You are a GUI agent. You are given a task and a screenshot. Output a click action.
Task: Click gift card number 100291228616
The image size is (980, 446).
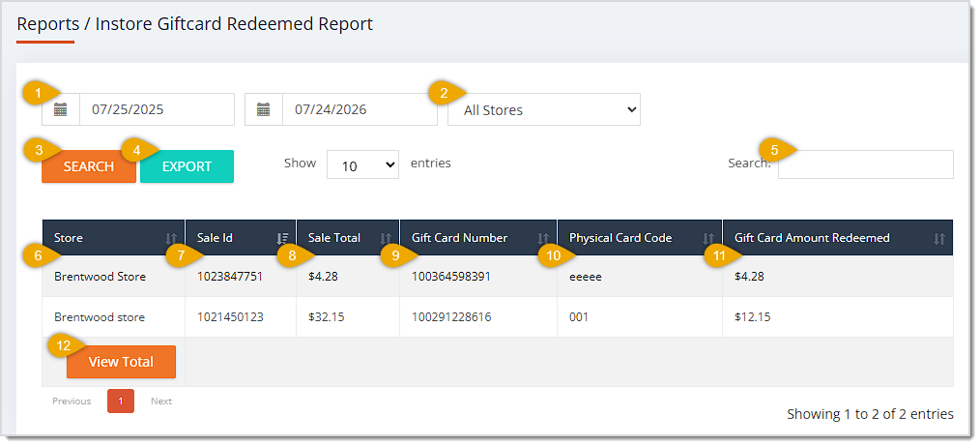pyautogui.click(x=451, y=317)
